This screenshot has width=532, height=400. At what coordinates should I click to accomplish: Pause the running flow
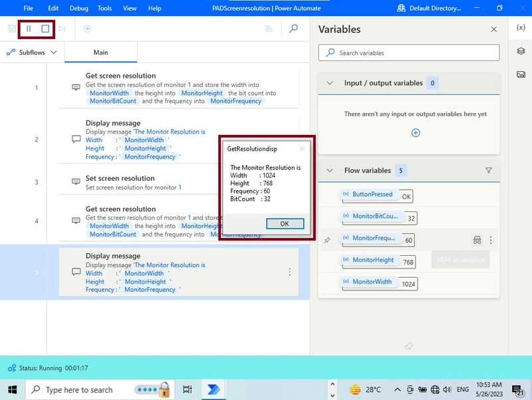pos(29,29)
